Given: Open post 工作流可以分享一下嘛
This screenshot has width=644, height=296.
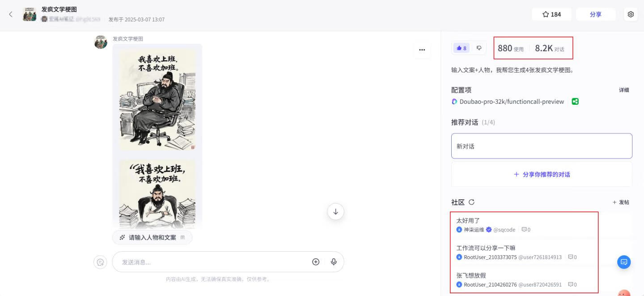Looking at the screenshot, I should 486,248.
